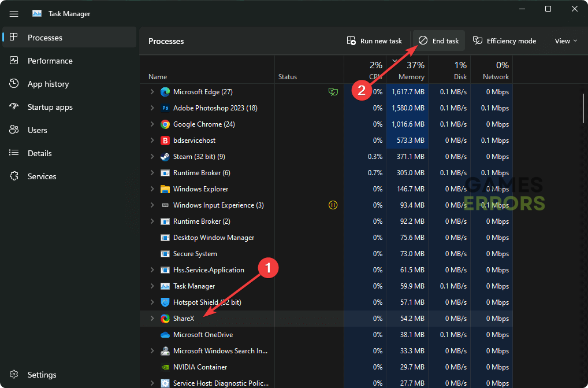Image resolution: width=588 pixels, height=388 pixels.
Task: Click the NVIDIA Container icon
Action: (x=165, y=367)
